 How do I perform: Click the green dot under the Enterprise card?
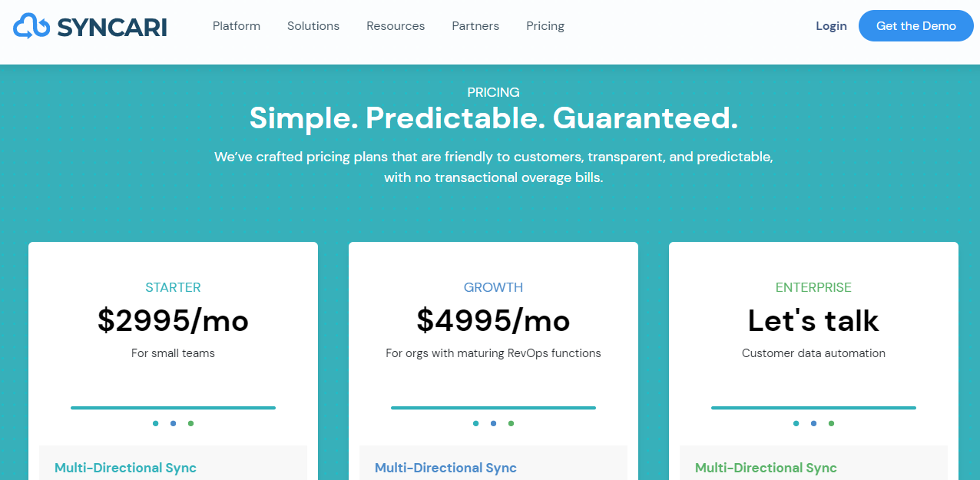[831, 423]
